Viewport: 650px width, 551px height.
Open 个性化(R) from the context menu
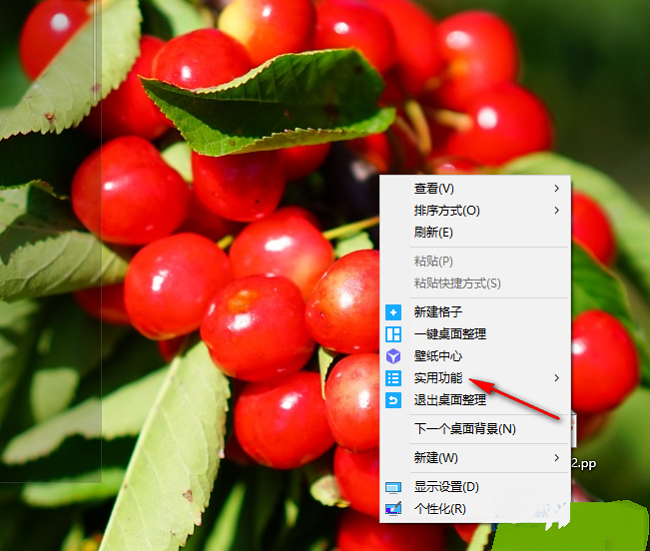(475, 509)
